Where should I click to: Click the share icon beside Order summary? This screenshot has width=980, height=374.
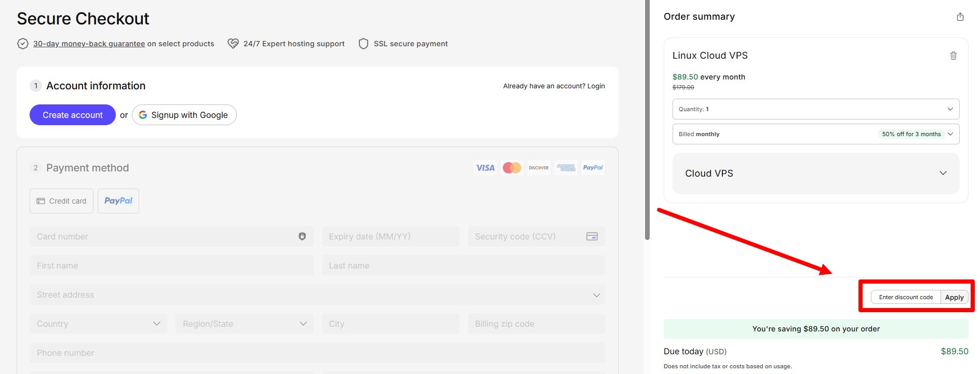click(960, 17)
